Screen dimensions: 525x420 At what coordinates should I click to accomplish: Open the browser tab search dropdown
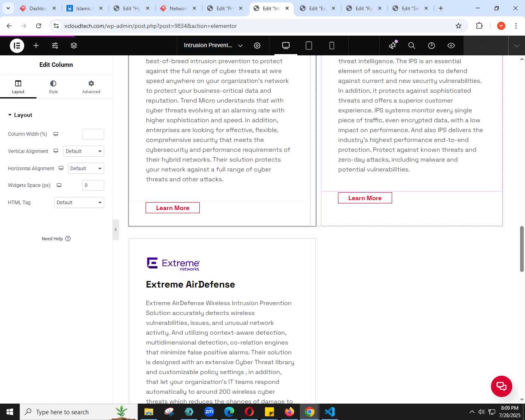8,8
